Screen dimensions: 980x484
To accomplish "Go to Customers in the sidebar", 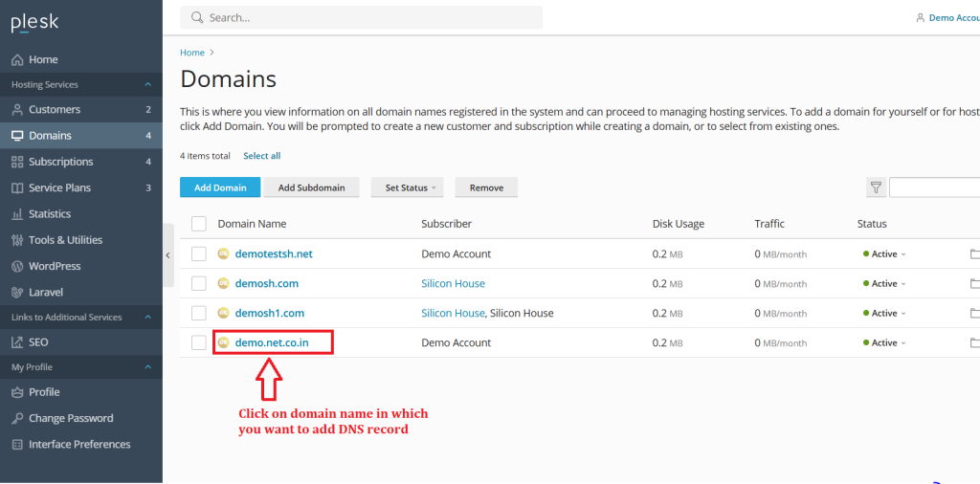I will point(81,110).
